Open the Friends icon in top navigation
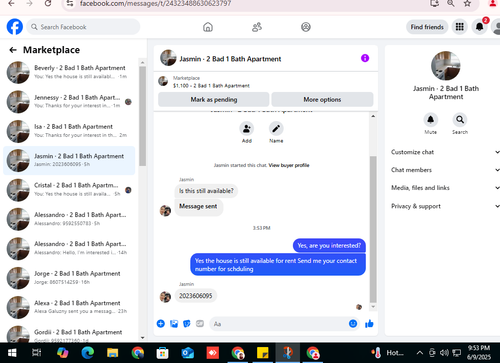 click(x=257, y=27)
